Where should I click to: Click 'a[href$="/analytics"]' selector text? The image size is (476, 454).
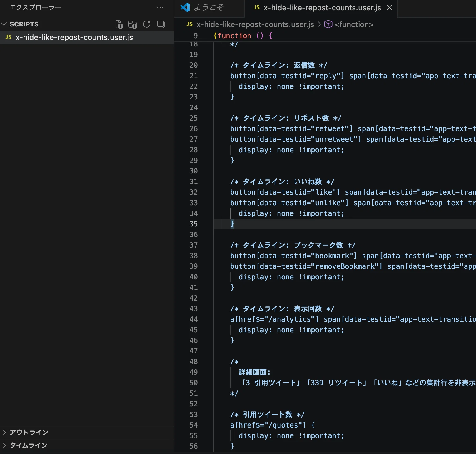pos(274,319)
